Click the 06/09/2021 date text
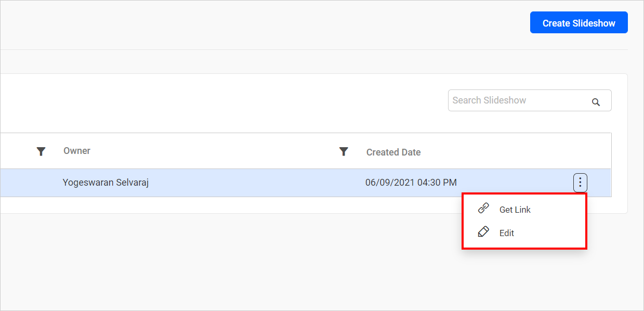 pos(389,183)
